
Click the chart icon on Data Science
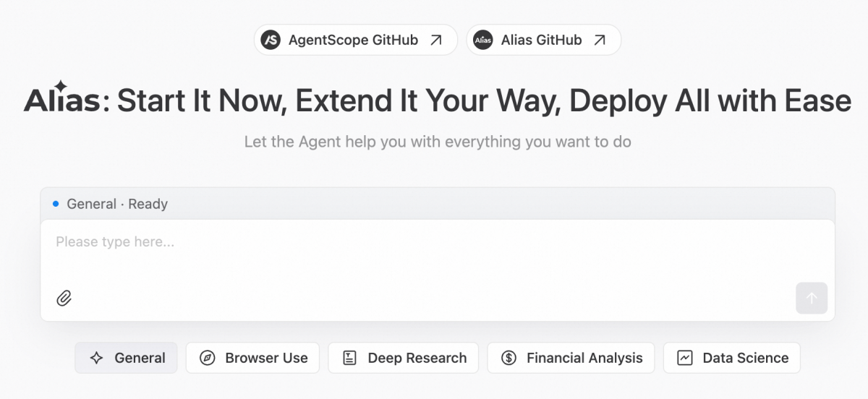[x=684, y=358]
